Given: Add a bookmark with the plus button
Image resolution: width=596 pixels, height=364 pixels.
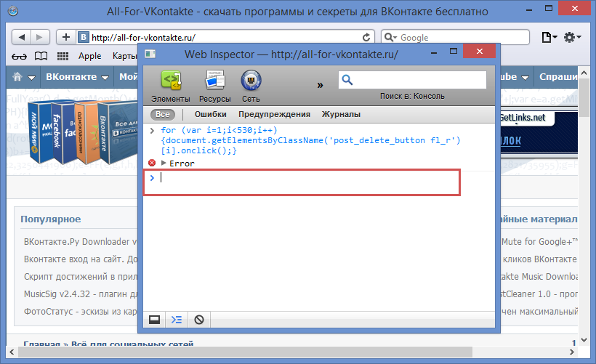Looking at the screenshot, I should (x=66, y=37).
